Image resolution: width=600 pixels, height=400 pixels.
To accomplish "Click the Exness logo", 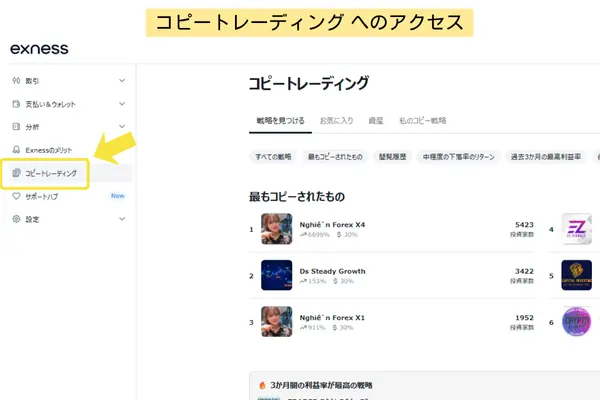I will point(39,49).
